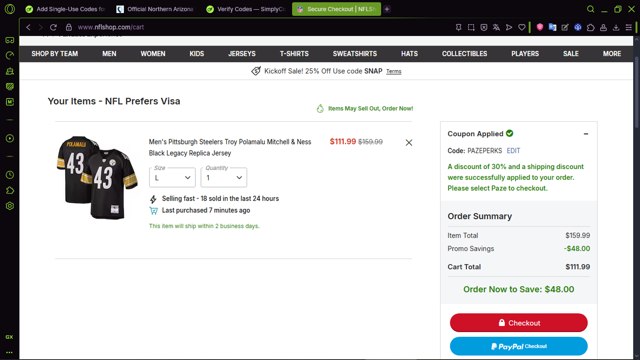
Task: Click the Polamalu jersey thumbnail
Action: pyautogui.click(x=97, y=178)
